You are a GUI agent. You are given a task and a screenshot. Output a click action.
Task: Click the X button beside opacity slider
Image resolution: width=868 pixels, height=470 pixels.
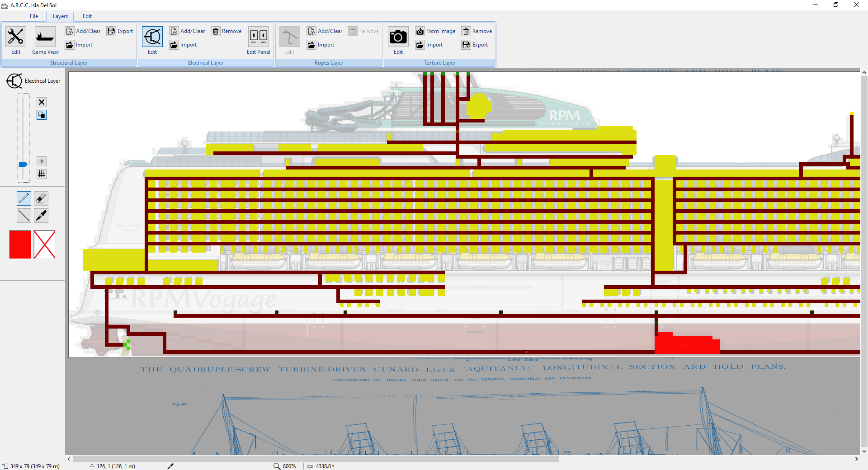pos(42,102)
